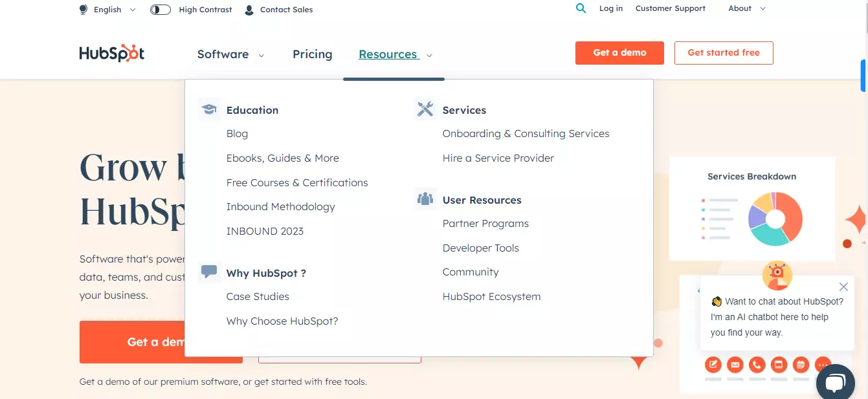Select Ebooks, Guides & More

pos(283,158)
